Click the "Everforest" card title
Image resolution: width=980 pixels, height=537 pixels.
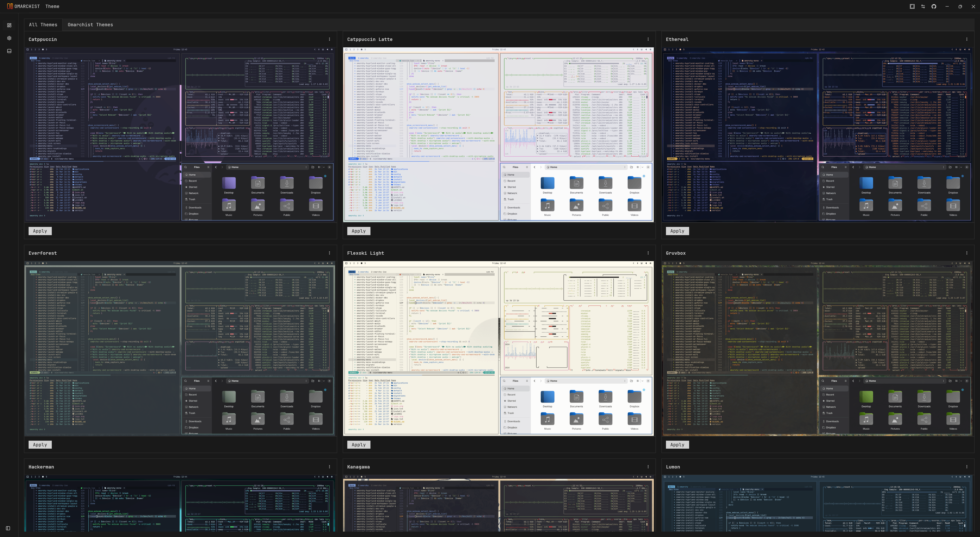[43, 253]
